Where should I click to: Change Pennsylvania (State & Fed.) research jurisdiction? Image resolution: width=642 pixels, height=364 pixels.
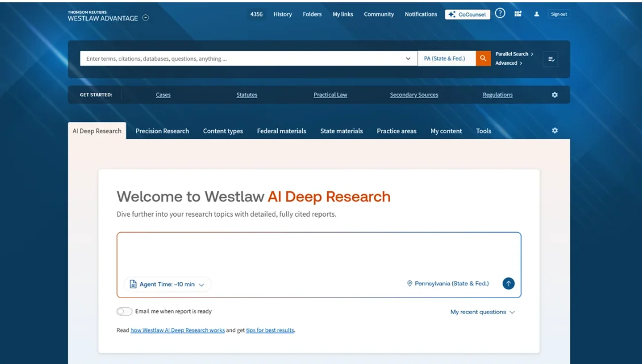pyautogui.click(x=448, y=283)
